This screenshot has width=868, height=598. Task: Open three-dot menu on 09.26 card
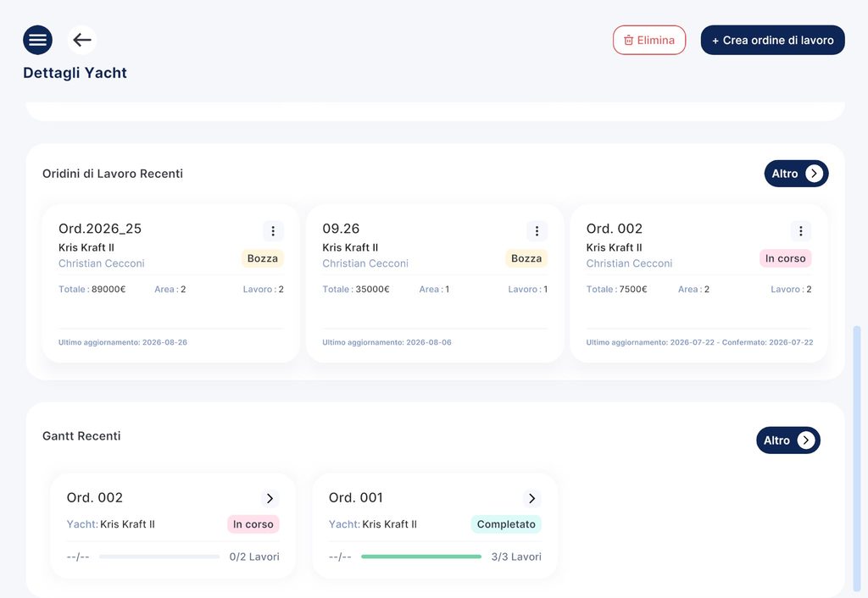537,230
